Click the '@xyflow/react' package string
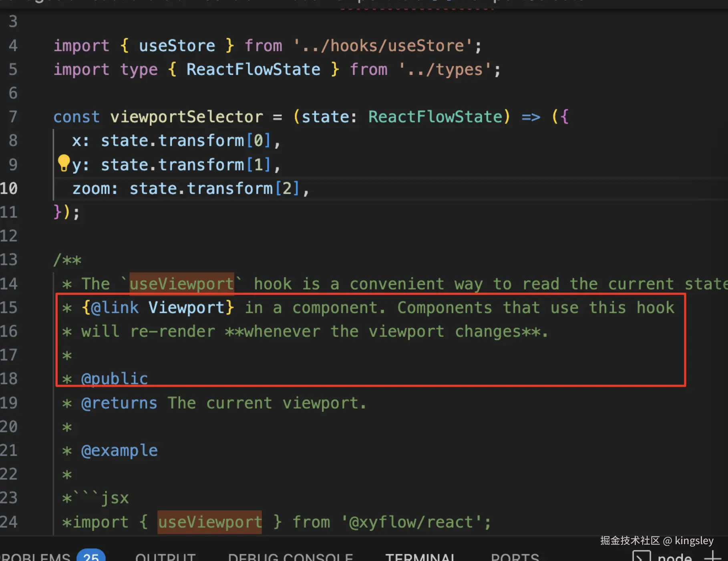This screenshot has width=728, height=561. click(x=411, y=522)
